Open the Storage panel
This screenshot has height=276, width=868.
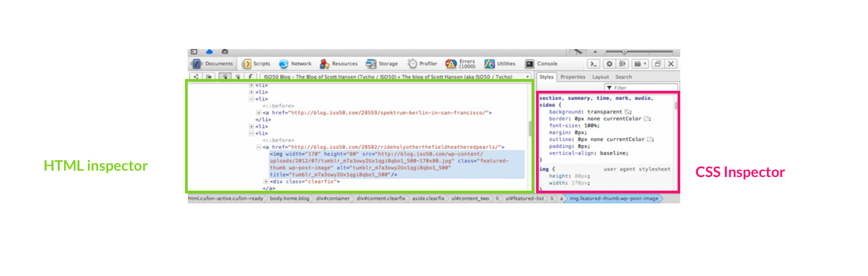(382, 64)
